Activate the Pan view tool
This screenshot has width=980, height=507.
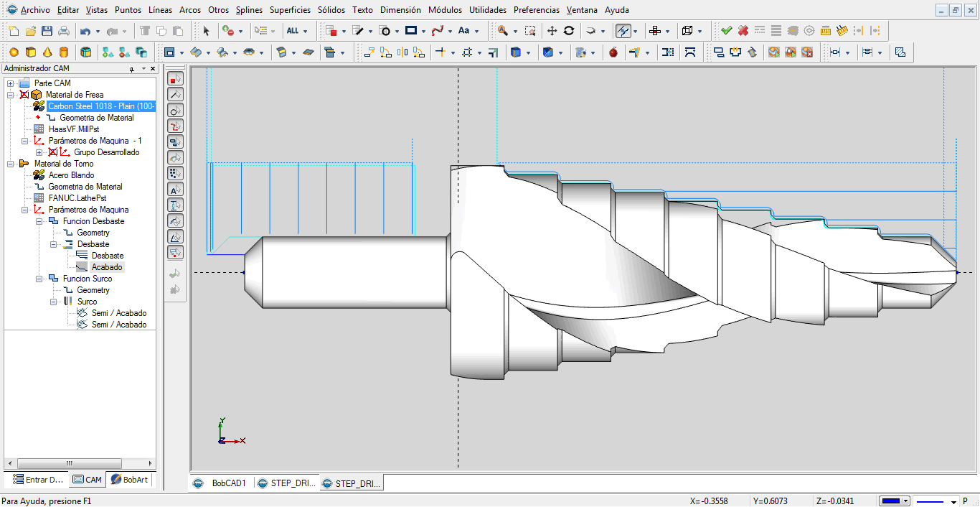552,31
